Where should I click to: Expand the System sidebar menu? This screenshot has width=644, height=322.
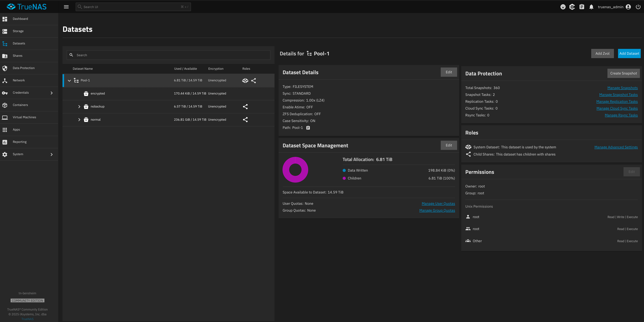tap(51, 154)
